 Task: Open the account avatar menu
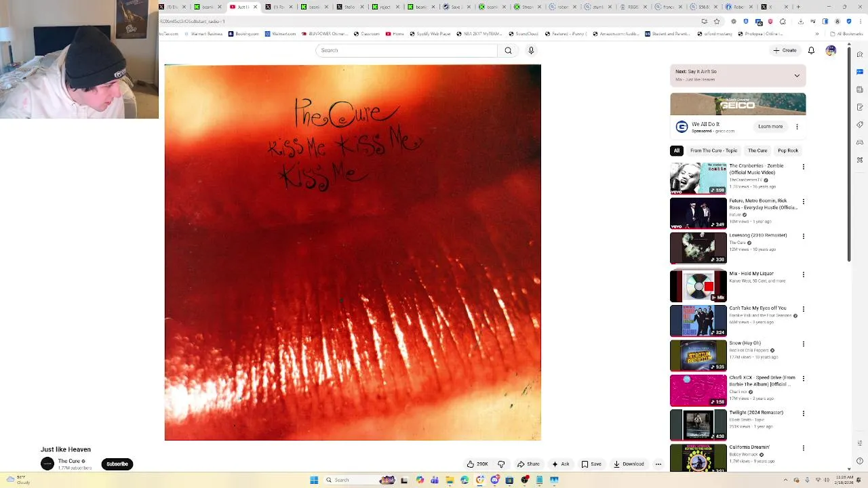[x=831, y=50]
